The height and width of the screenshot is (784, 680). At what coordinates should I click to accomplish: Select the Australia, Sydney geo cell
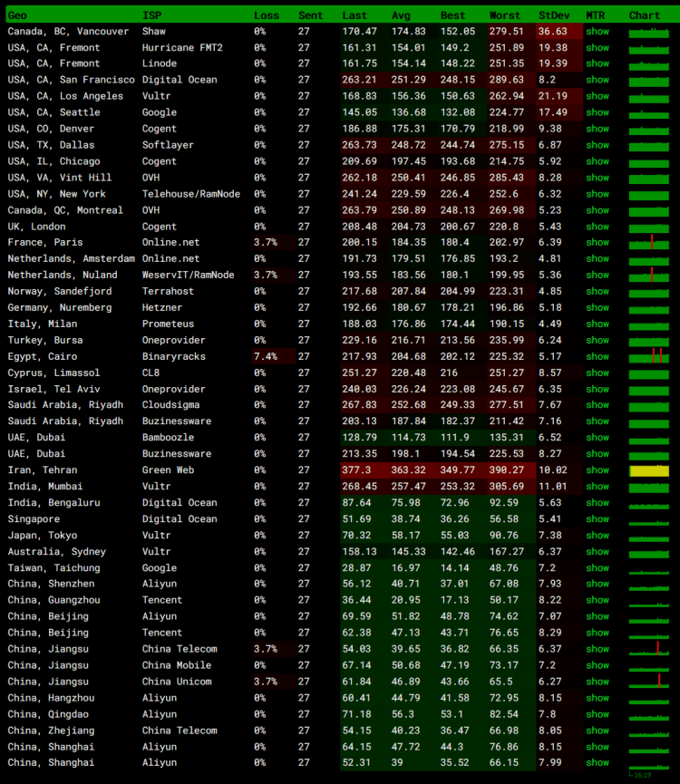[56, 552]
